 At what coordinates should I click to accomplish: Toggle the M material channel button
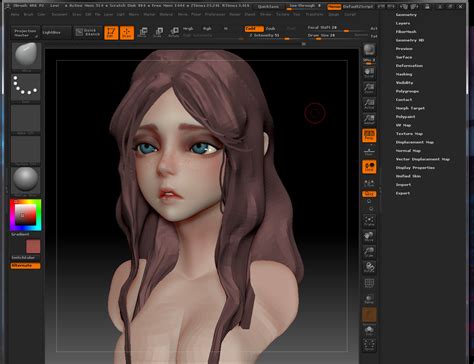(x=226, y=29)
